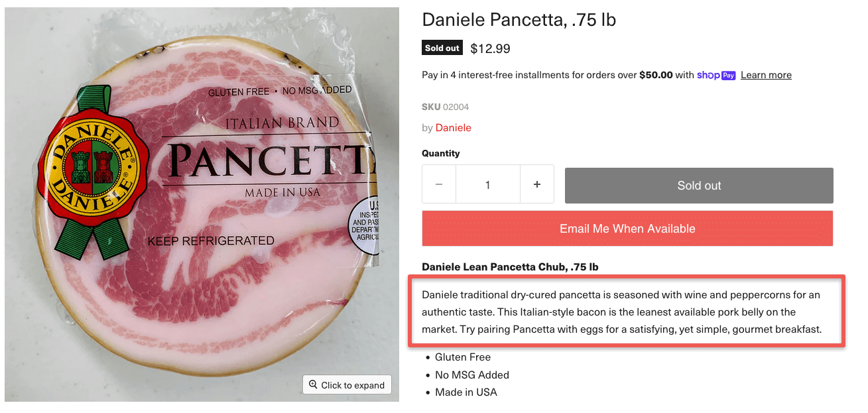The height and width of the screenshot is (413, 868).
Task: Click the Sold out badge near the price
Action: coord(442,47)
